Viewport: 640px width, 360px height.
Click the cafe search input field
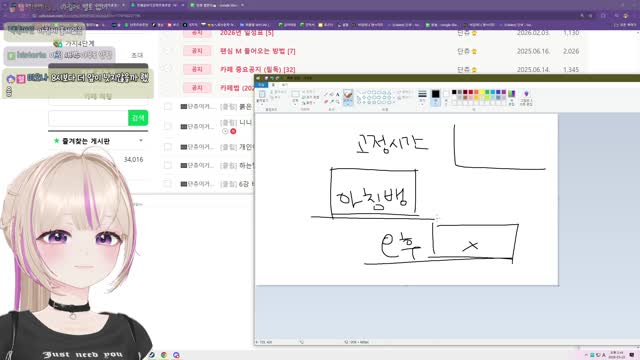click(88, 118)
